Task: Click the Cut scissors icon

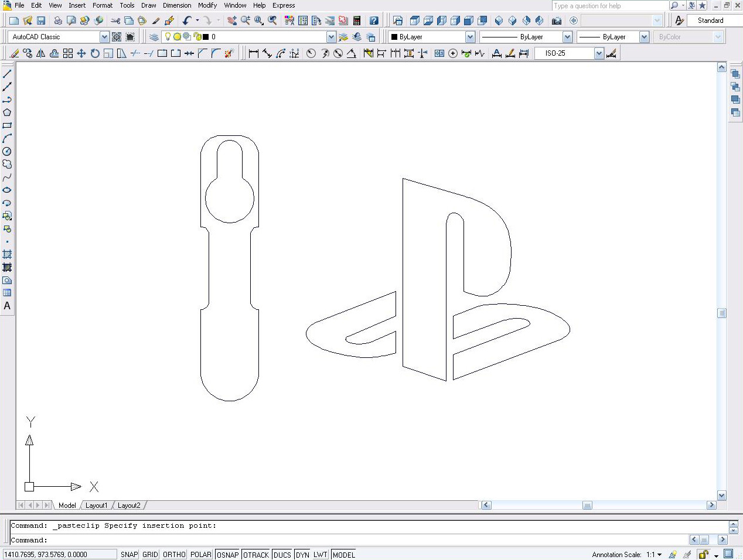Action: (x=115, y=21)
